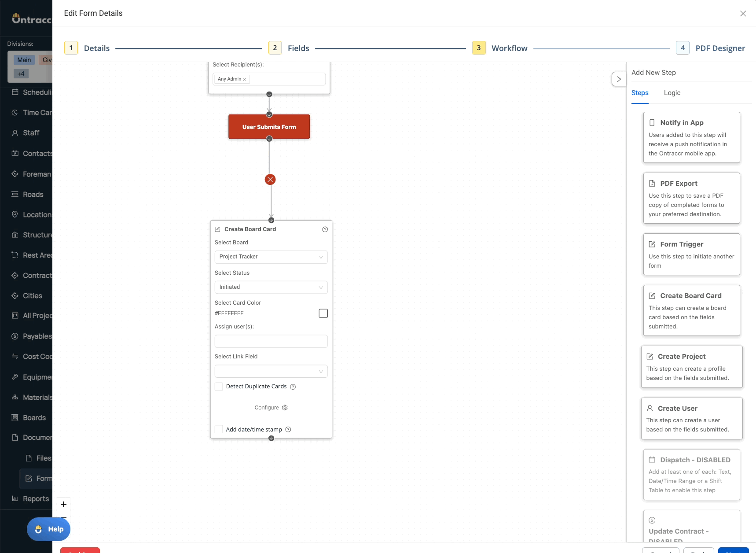This screenshot has width=756, height=553.
Task: Select the Create Project step card
Action: coord(692,367)
